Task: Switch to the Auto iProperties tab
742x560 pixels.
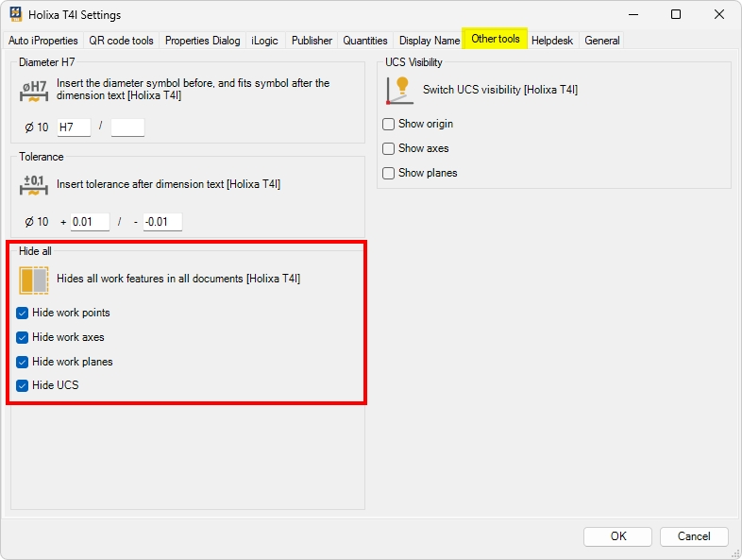Action: point(43,41)
